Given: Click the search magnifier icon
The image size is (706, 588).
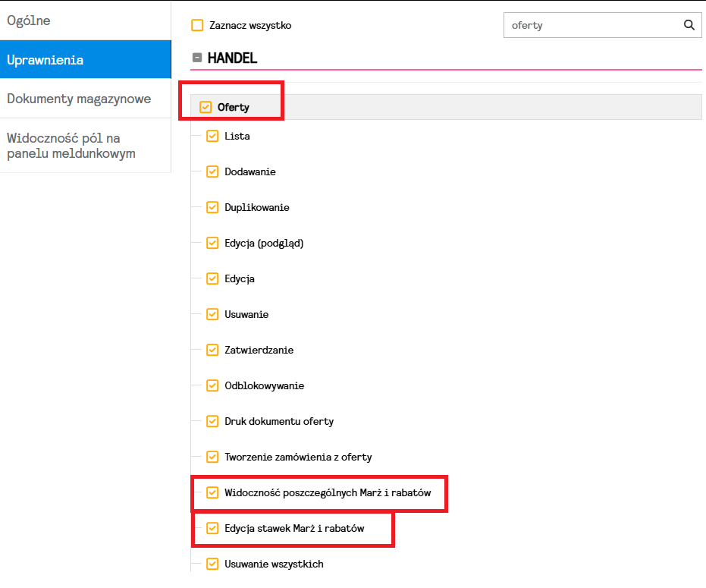Looking at the screenshot, I should point(689,25).
